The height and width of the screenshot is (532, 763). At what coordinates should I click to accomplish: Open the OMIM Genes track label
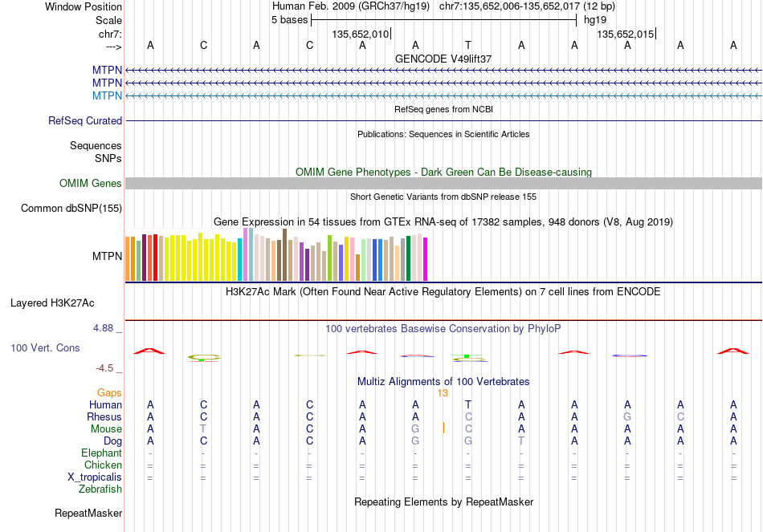coord(91,183)
